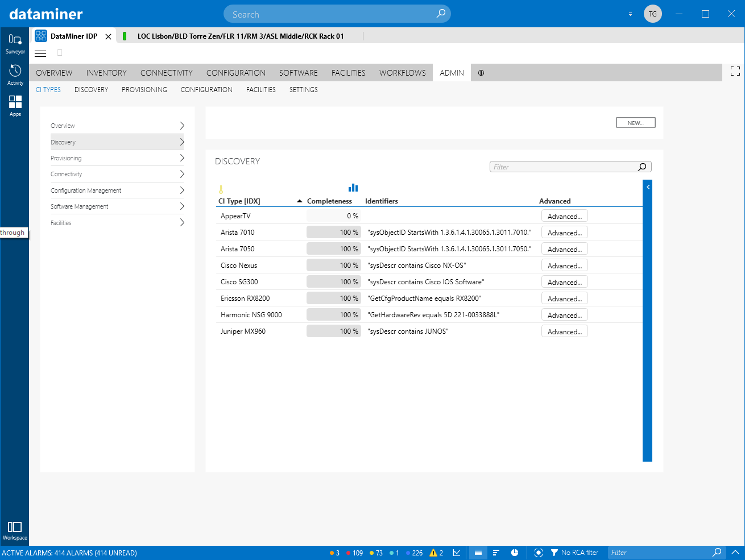Click the alarm filter search magnifier
Viewport: 745px width, 560px height.
point(717,552)
